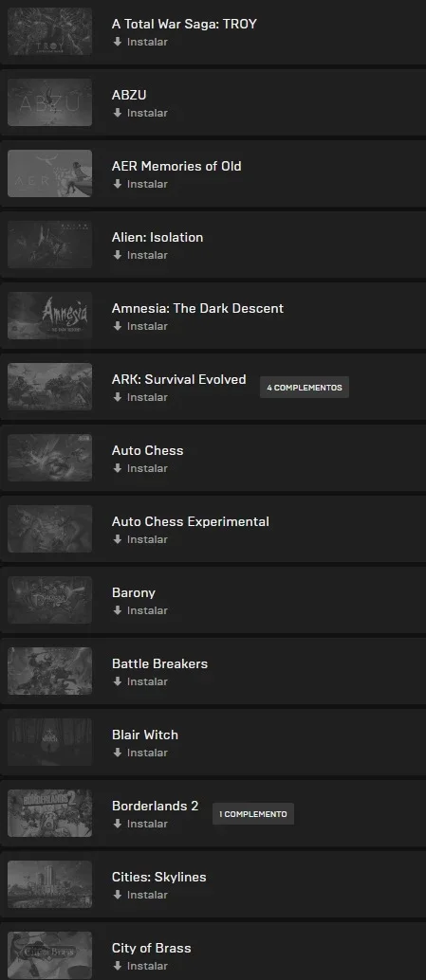Click the install arrow icon for Battle Breakers

click(117, 681)
